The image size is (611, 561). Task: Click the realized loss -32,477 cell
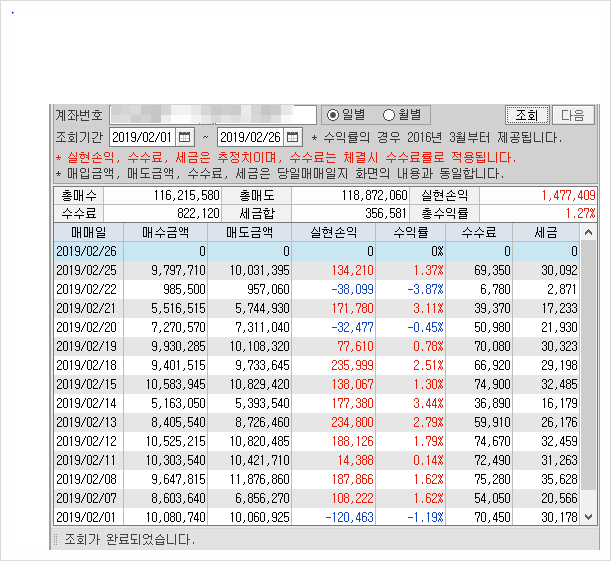click(x=334, y=327)
